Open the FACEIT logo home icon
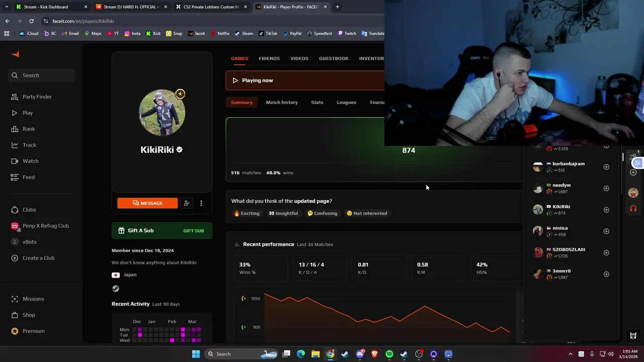 15,54
